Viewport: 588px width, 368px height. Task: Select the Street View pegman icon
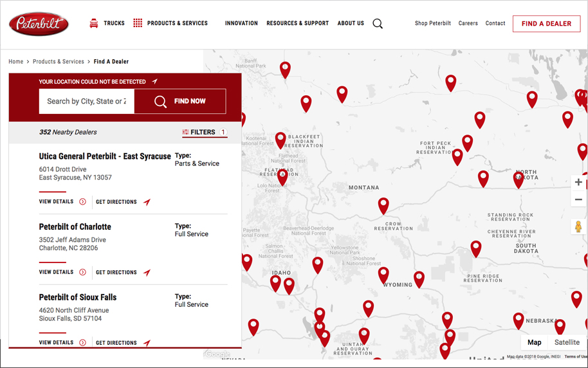pos(578,226)
